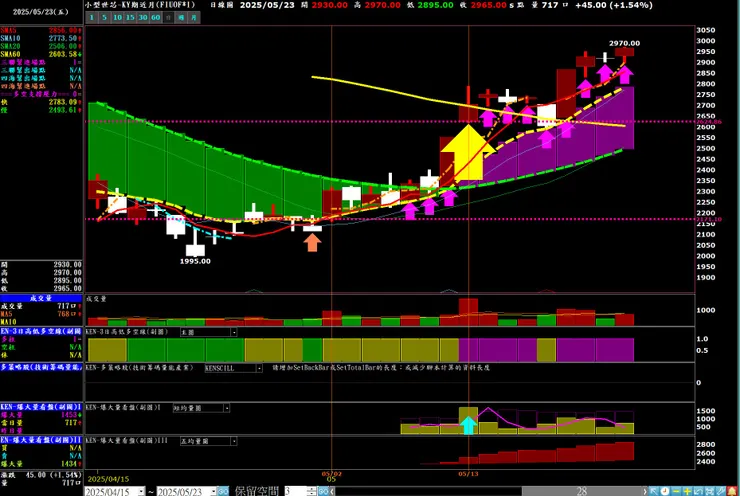This screenshot has width=740, height=496.
Task: Click the horizontal scrollbar right arrow
Action: 645,491
